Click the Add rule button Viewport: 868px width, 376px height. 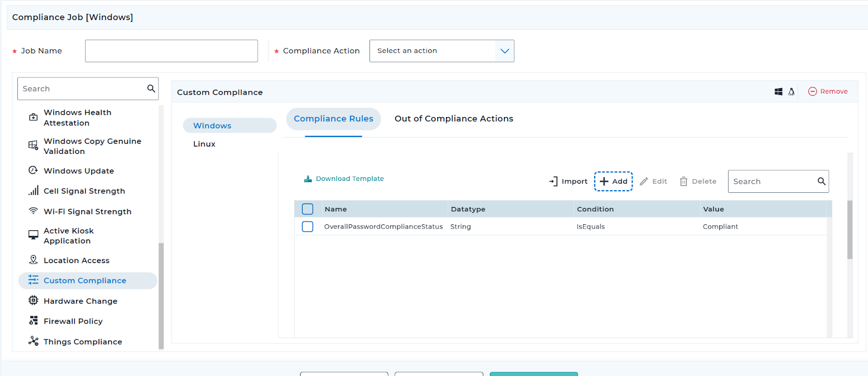pos(613,181)
